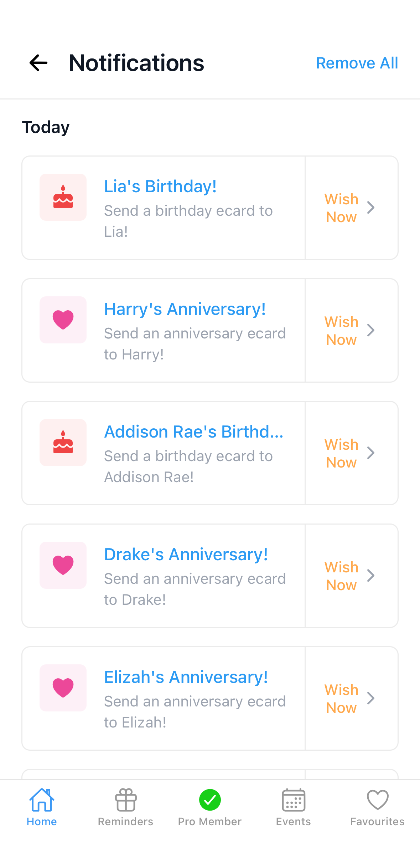Tap the heart icon for Drake's Anniversary
This screenshot has height=868, width=420.
pos(63,565)
